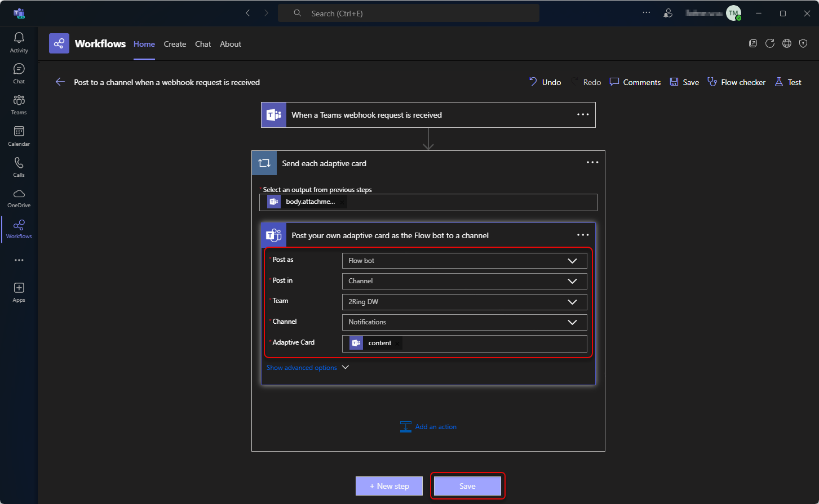Go back using the back arrow

pos(60,82)
